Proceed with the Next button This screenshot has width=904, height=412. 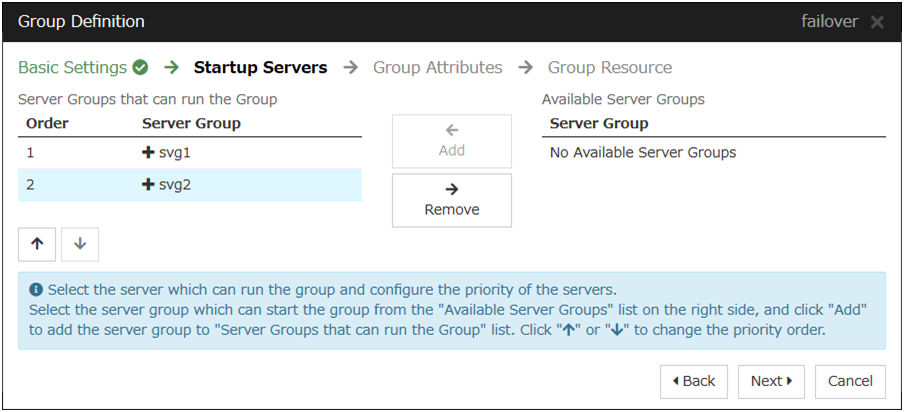pos(771,381)
